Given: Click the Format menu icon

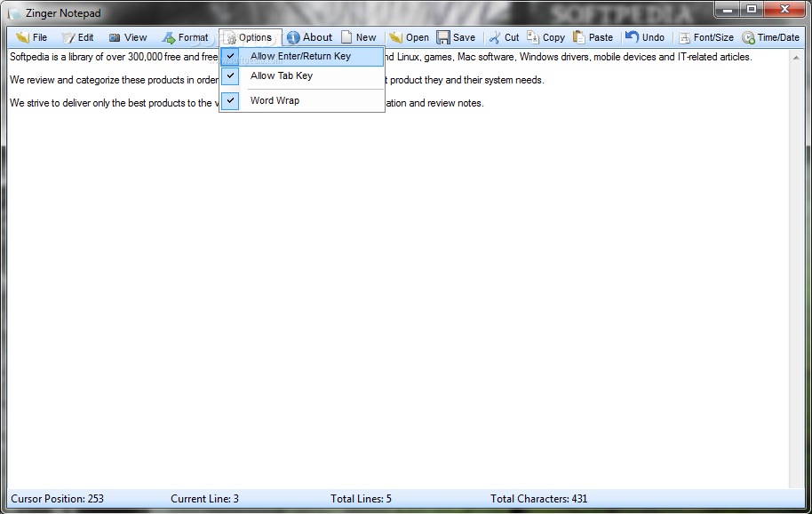Looking at the screenshot, I should click(x=168, y=37).
